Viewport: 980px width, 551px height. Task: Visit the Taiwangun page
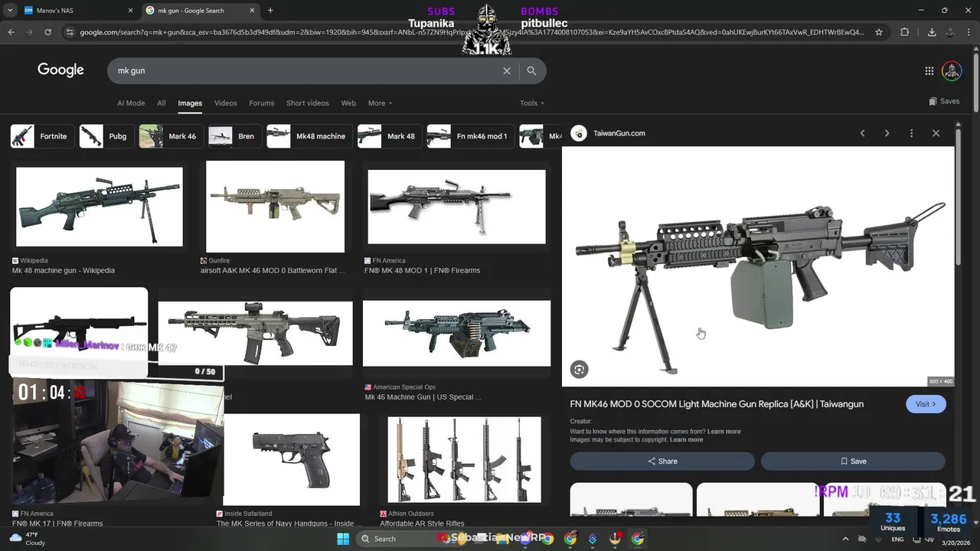click(926, 404)
